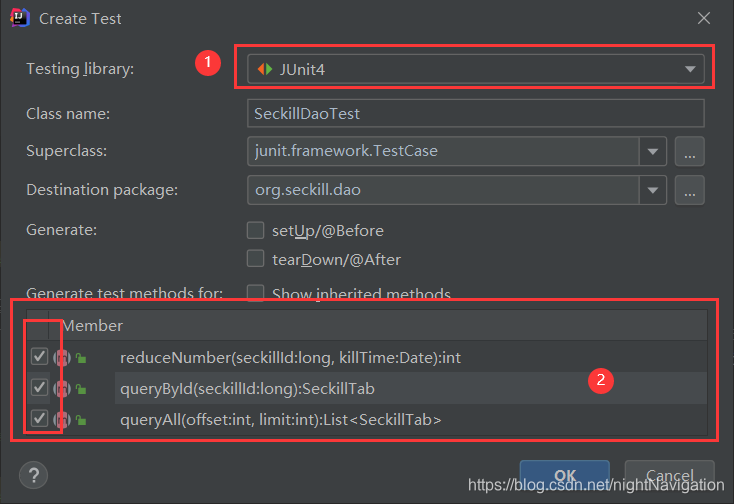Toggle Show inherited methods checkbox

tap(256, 293)
